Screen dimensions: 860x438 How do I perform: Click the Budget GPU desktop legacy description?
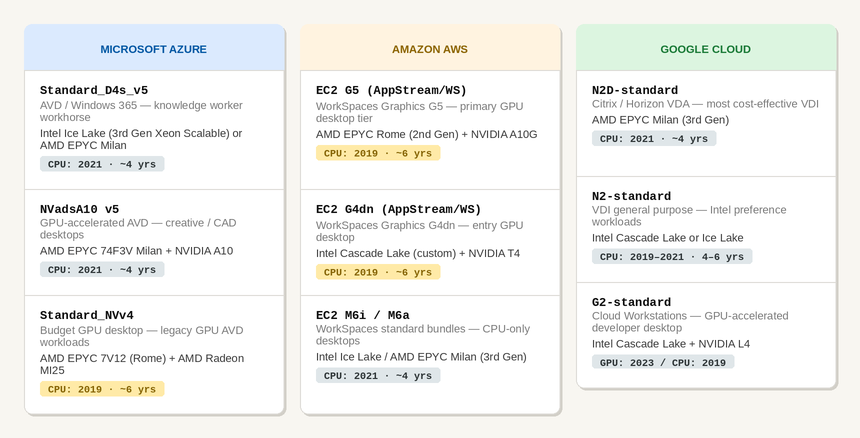click(142, 336)
